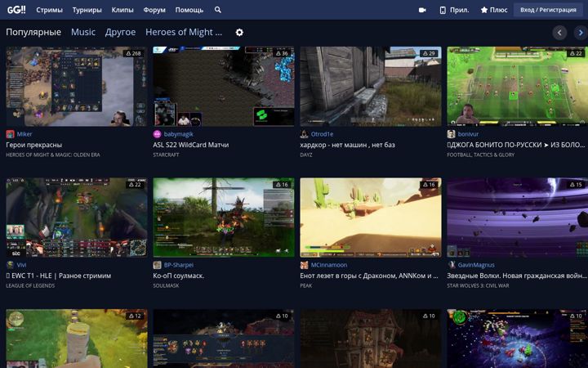Click the Вход / Регистрация button
The width and height of the screenshot is (588, 368).
point(548,10)
